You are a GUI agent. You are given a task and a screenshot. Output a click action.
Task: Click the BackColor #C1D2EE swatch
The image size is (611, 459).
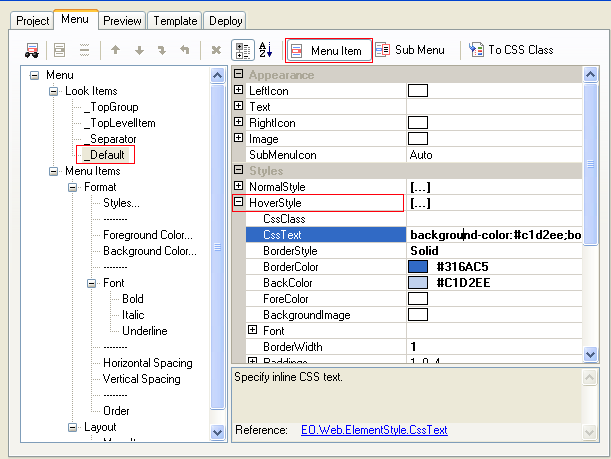pos(417,283)
